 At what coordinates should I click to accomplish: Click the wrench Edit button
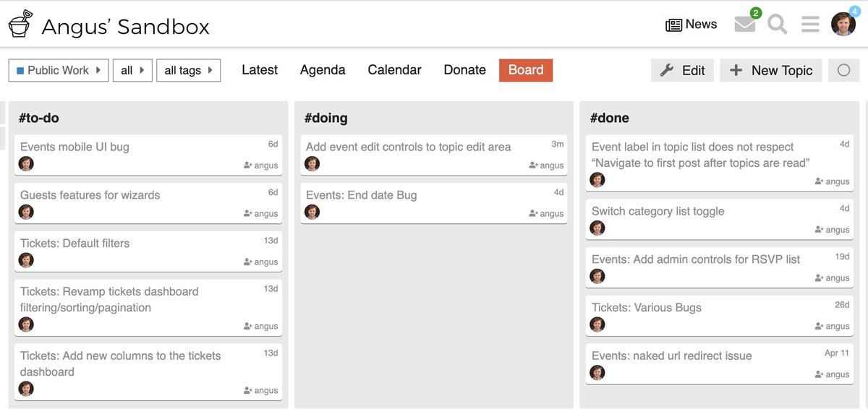[x=683, y=70]
